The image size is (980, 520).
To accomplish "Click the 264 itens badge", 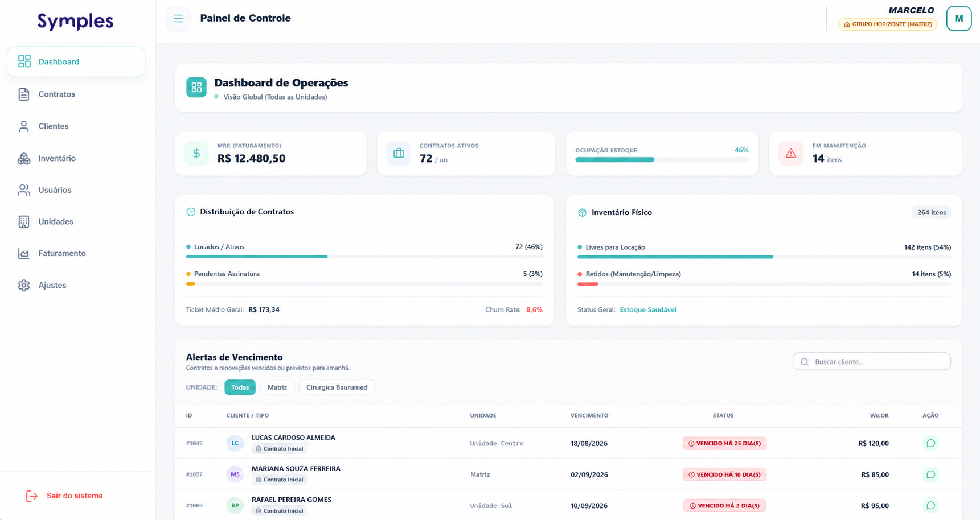I will (x=932, y=212).
